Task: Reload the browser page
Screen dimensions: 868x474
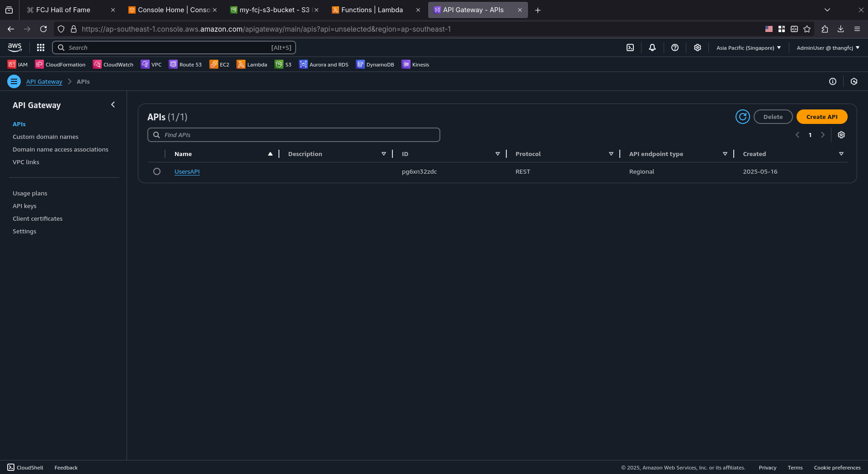Action: pyautogui.click(x=43, y=29)
